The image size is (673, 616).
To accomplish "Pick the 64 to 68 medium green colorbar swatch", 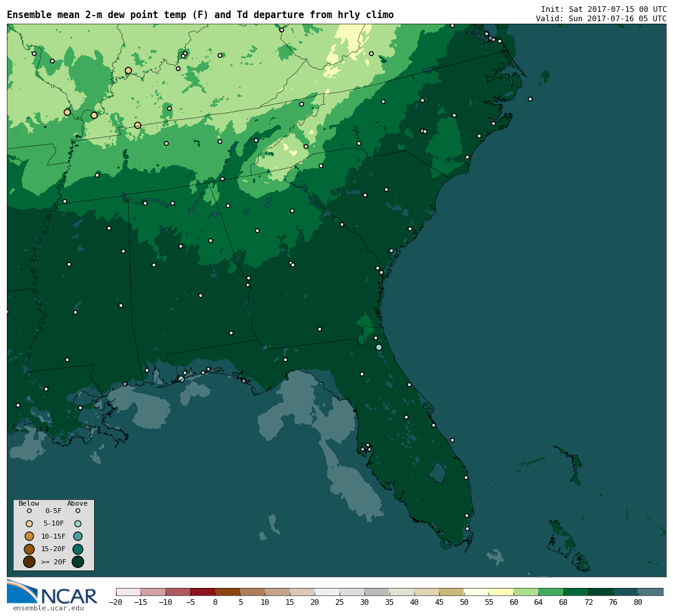I will pyautogui.click(x=551, y=592).
